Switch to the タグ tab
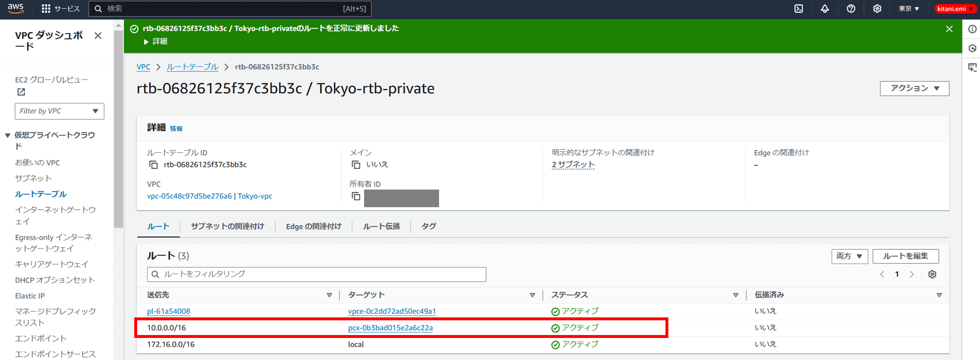Viewport: 980px width, 360px height. [429, 226]
